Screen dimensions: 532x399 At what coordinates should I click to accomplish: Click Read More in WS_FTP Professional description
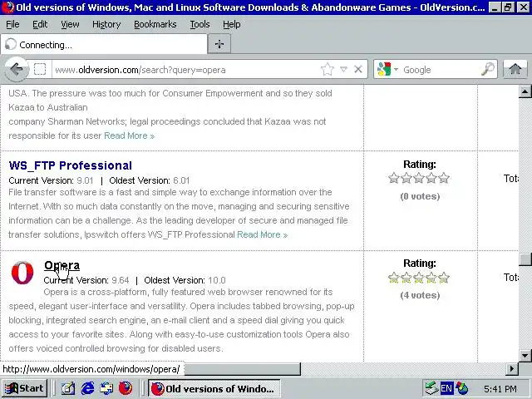click(263, 234)
